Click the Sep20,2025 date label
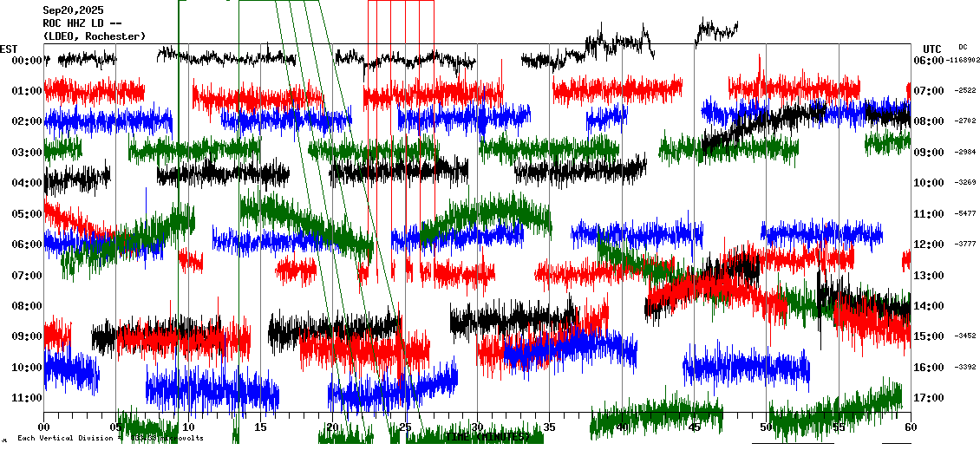This screenshot has height=450, width=980. click(72, 10)
